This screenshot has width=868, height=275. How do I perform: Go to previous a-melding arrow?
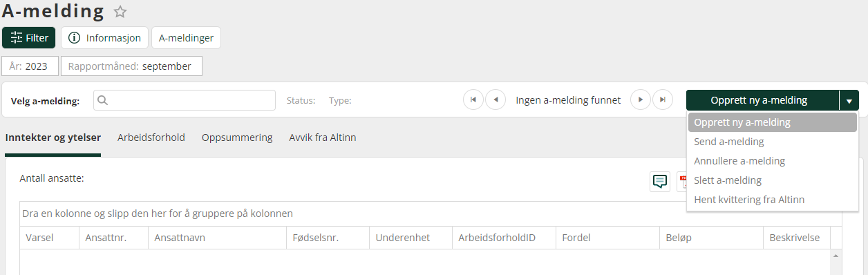coord(496,100)
